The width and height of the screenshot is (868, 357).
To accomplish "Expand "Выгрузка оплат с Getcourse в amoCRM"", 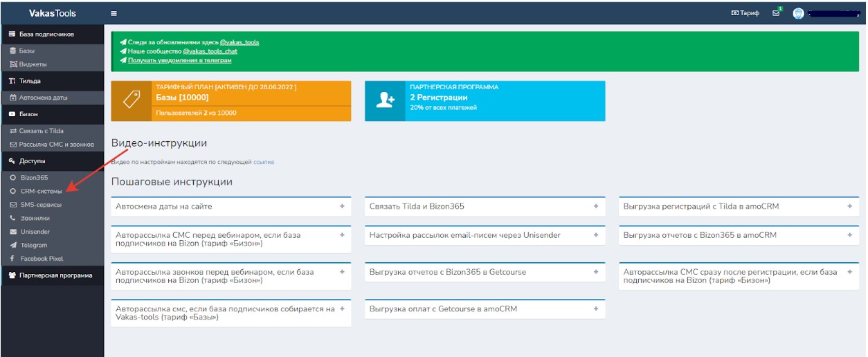I will (596, 309).
